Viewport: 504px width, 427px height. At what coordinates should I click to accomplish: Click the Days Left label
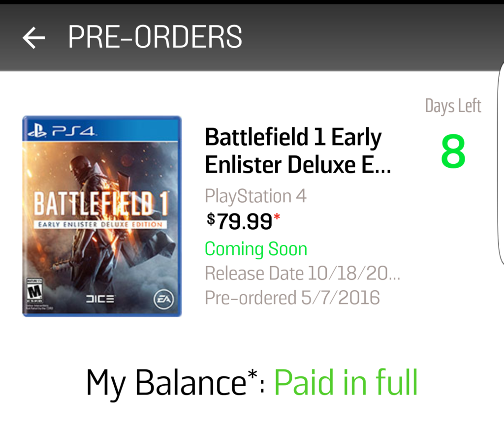(453, 106)
